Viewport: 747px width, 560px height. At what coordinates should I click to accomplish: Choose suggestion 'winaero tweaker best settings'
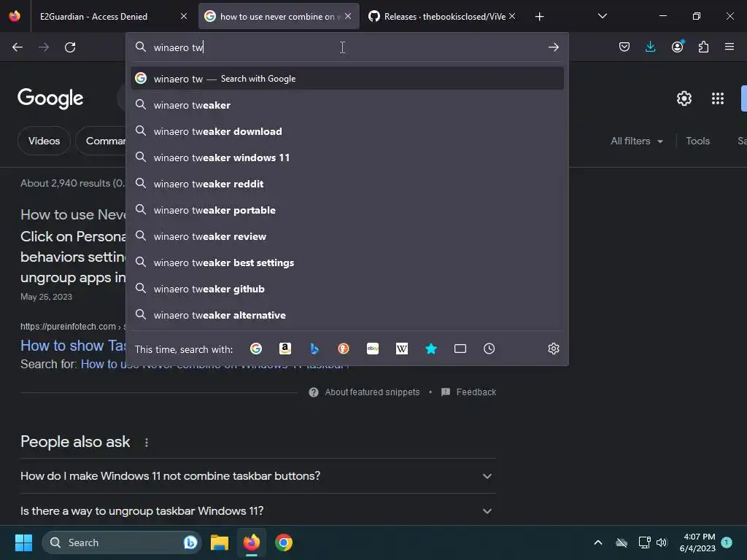coord(347,262)
